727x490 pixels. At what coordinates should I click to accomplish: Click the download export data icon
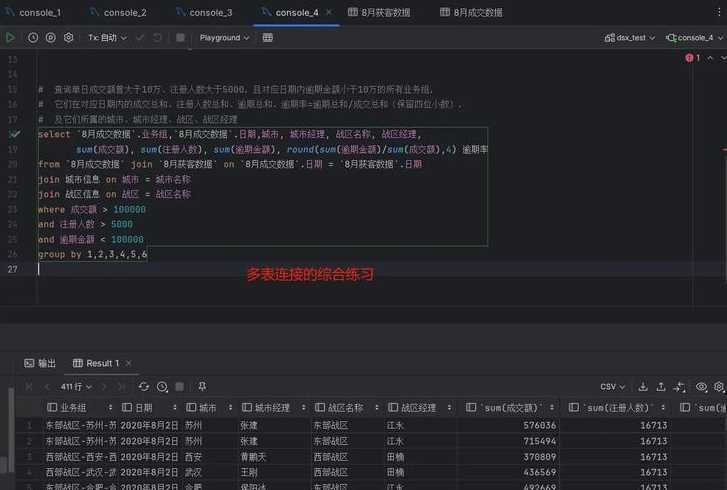point(643,386)
